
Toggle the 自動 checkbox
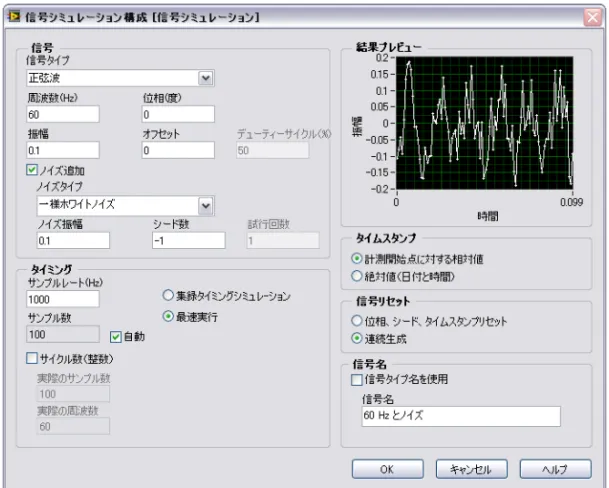click(x=115, y=337)
